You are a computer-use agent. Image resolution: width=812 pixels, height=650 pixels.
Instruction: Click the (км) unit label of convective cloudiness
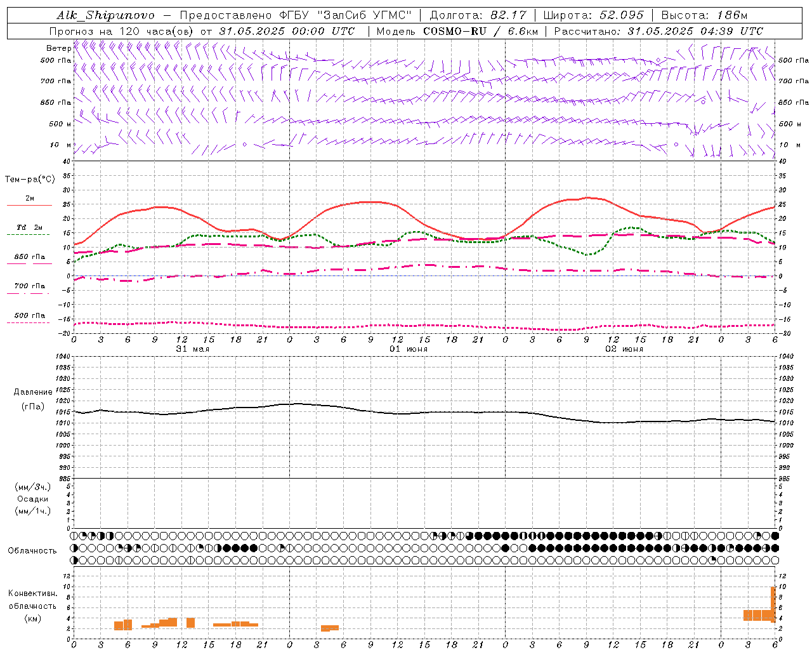click(x=33, y=618)
